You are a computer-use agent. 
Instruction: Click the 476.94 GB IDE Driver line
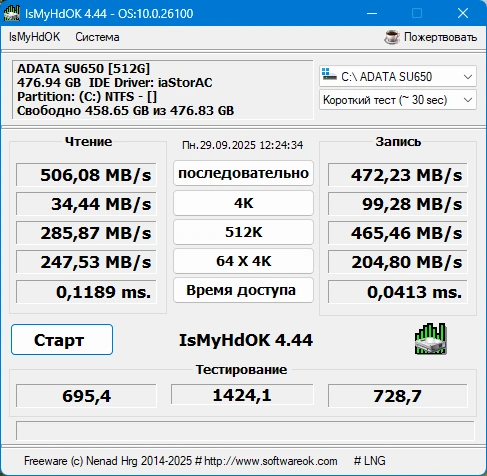point(115,82)
